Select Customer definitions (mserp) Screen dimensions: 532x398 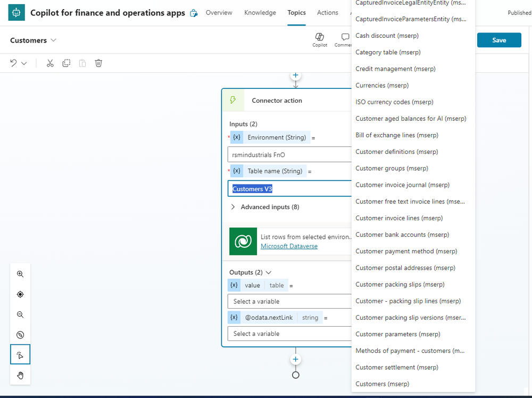point(413,152)
